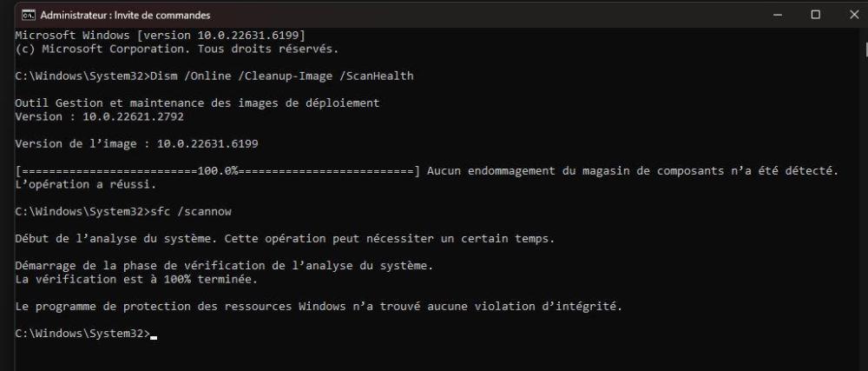Click the 'aucune violation d'intégrité' result line
This screenshot has height=371, width=868.
319,306
